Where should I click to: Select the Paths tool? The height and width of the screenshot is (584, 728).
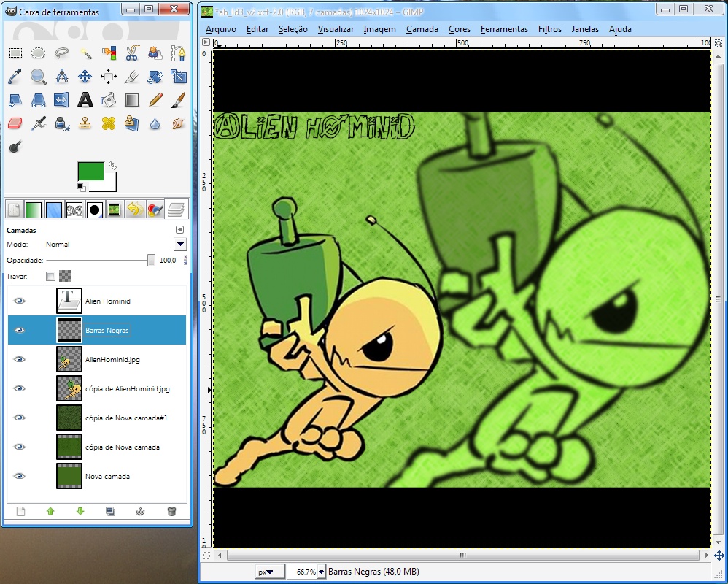pos(178,53)
